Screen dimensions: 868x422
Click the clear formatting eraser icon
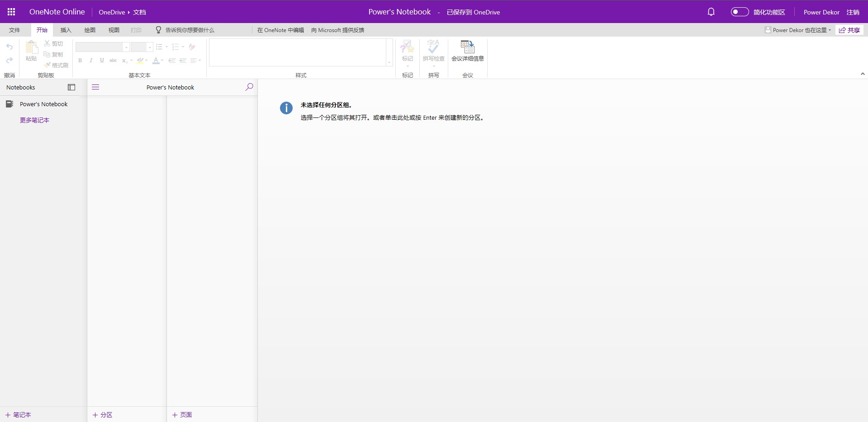pos(192,47)
